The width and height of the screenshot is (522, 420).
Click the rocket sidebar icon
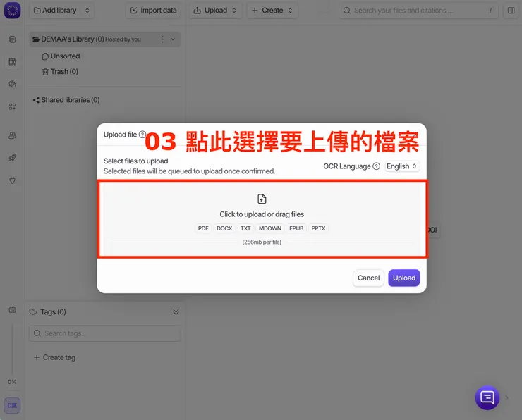click(12, 158)
